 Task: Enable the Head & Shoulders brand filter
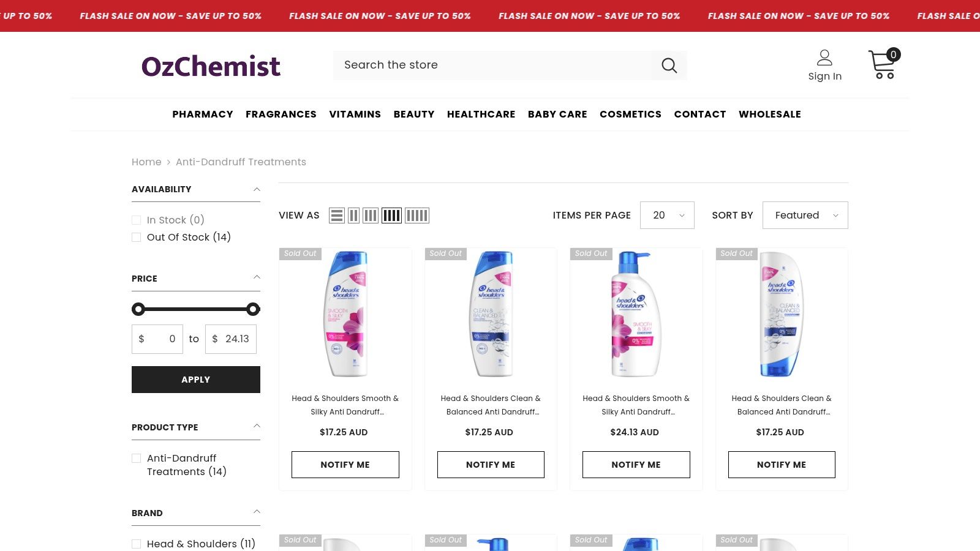coord(137,544)
